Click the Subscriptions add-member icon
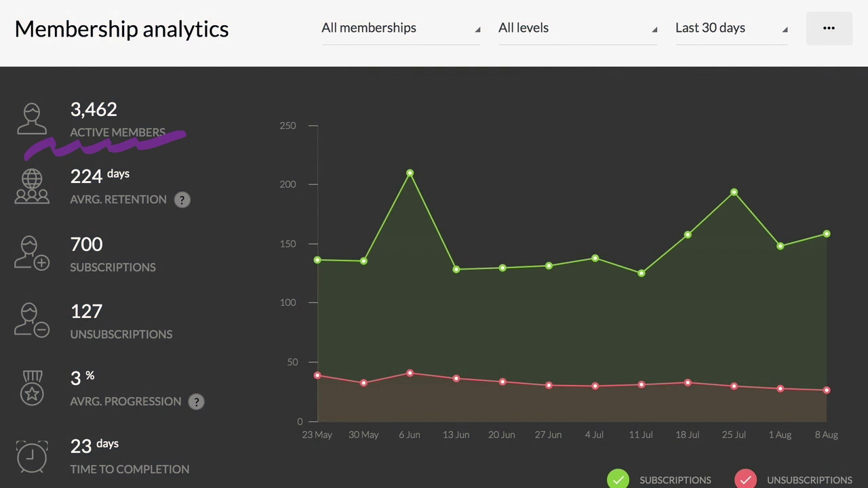Image resolution: width=868 pixels, height=488 pixels. tap(32, 253)
